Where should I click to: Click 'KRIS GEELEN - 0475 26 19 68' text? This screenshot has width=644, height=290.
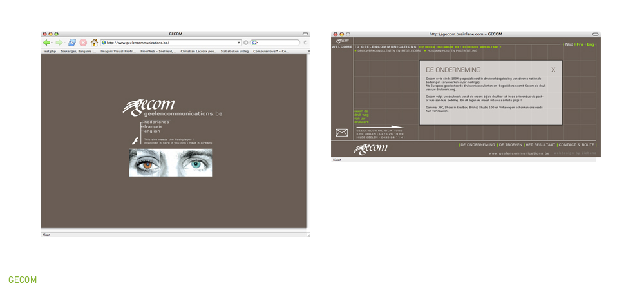pyautogui.click(x=380, y=134)
